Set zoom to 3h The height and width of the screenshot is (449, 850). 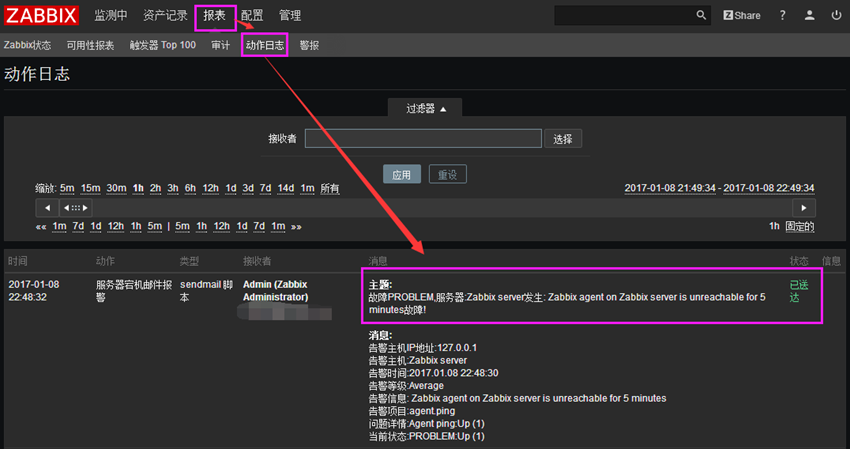(173, 188)
